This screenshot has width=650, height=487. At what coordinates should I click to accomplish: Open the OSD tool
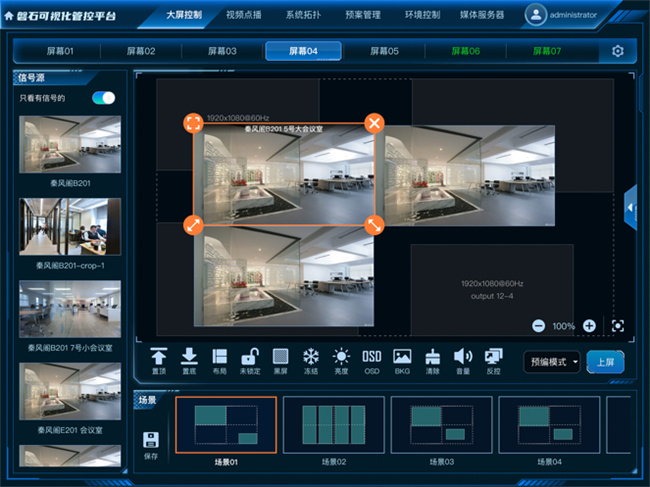click(x=372, y=361)
